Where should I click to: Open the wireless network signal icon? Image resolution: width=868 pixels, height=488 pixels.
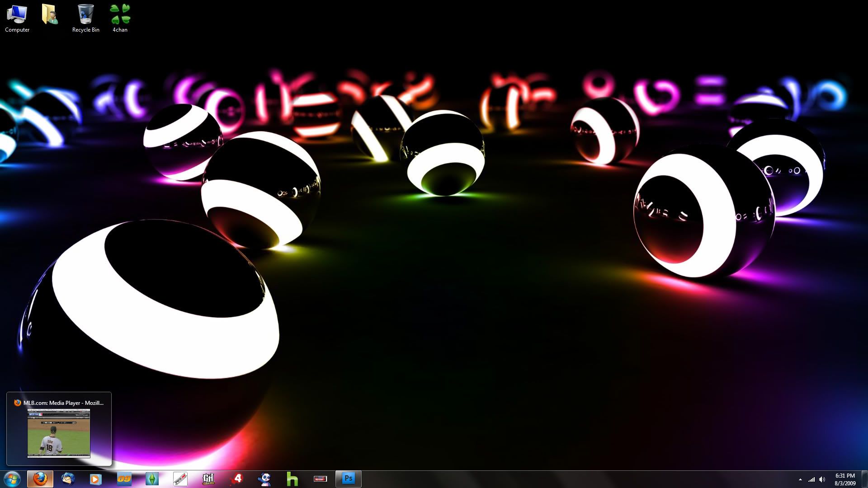tap(811, 479)
